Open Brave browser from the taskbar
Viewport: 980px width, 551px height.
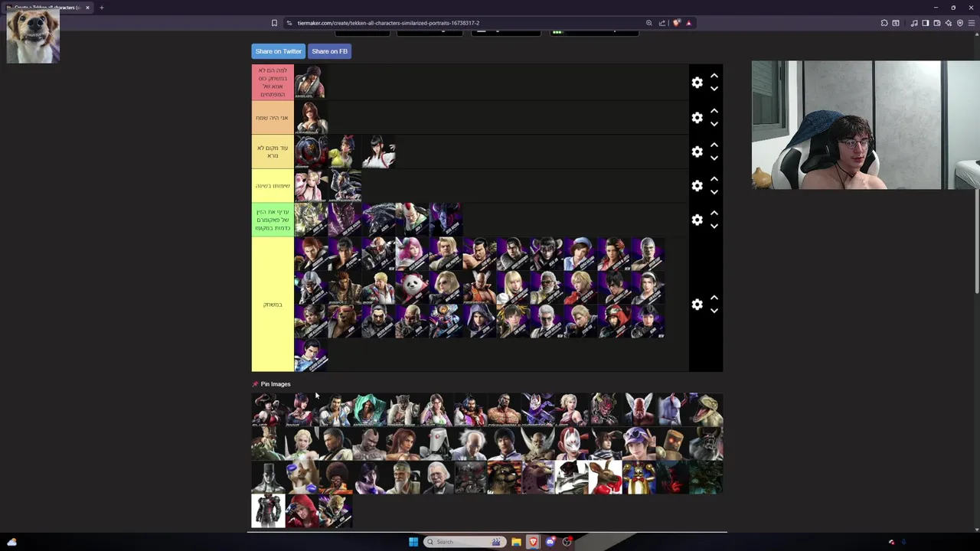point(533,542)
